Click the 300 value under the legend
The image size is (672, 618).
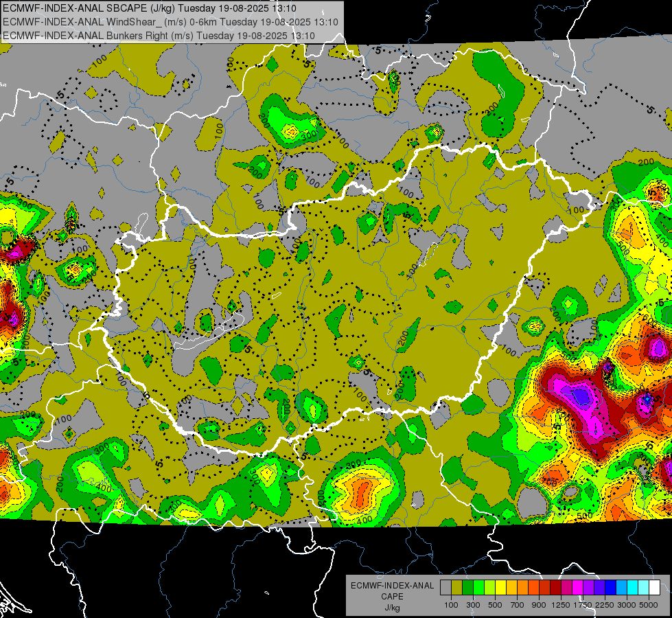coord(473,605)
